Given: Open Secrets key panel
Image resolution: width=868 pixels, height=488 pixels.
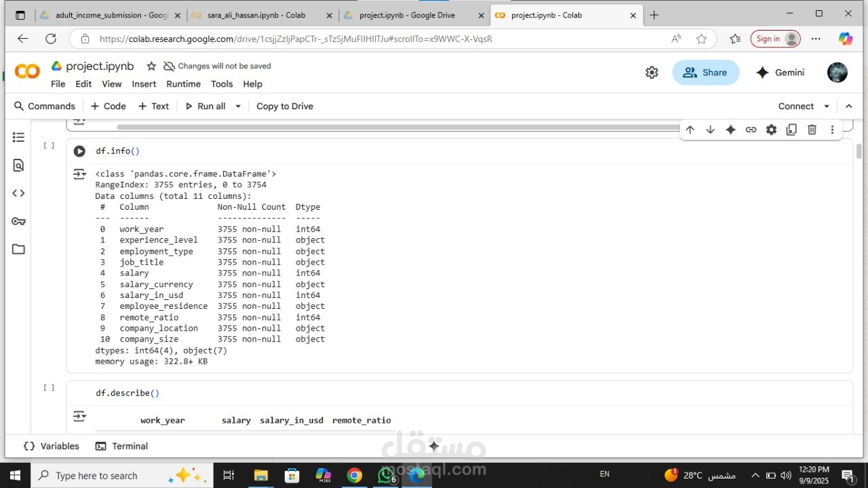Looking at the screenshot, I should (x=18, y=221).
